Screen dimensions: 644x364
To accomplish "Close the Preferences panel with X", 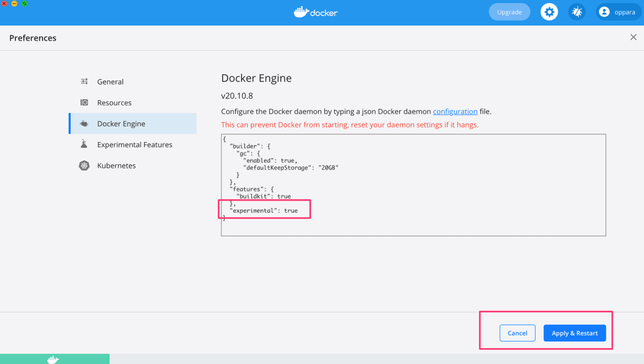I will 633,37.
